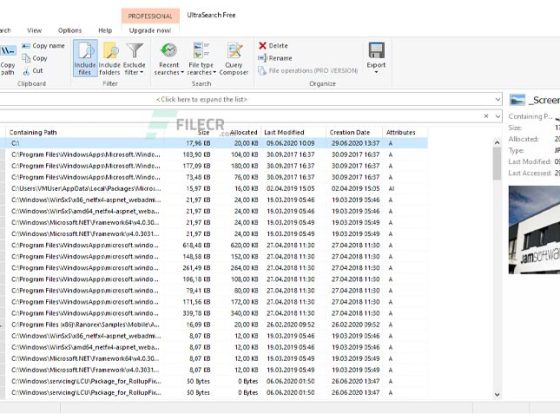Click the PROFESSIONAL header label
Screen dimensions: 560x420
(x=150, y=16)
